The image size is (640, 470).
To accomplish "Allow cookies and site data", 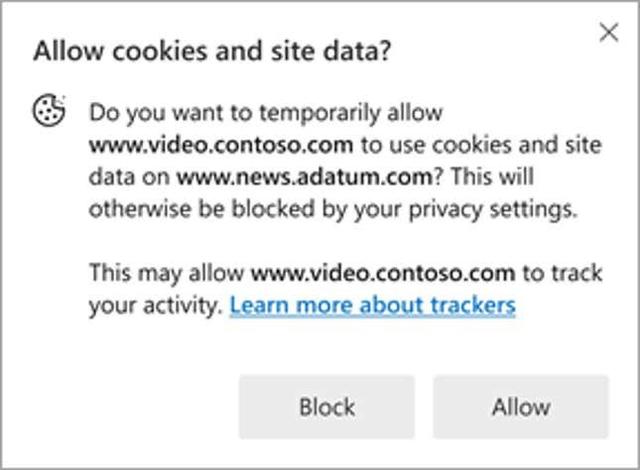I will [521, 407].
